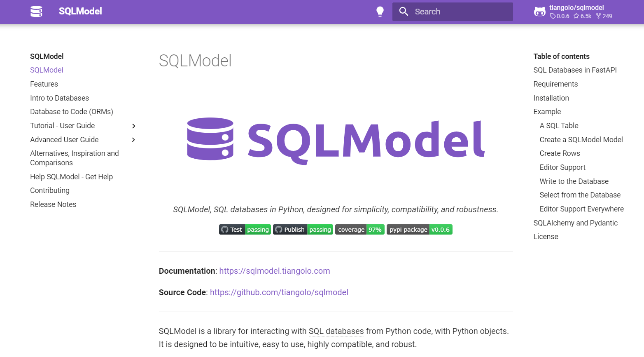Image resolution: width=644 pixels, height=357 pixels.
Task: Expand the Advanced User Guide chevron
Action: [133, 140]
